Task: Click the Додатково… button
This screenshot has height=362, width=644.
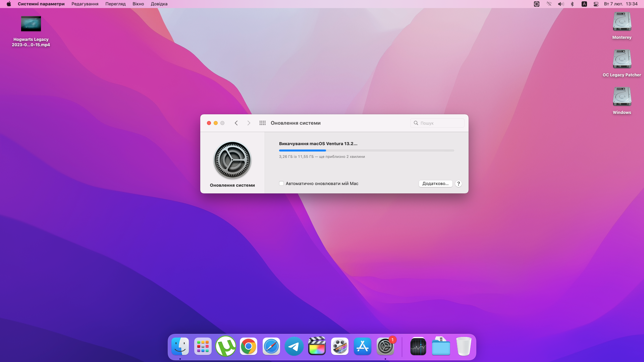Action: [435, 184]
